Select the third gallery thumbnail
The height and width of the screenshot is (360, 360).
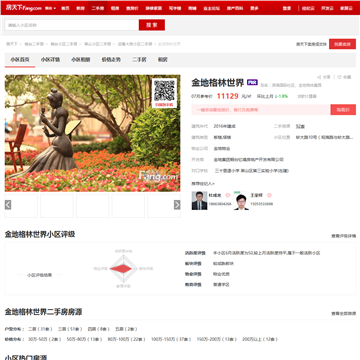pos(92,206)
